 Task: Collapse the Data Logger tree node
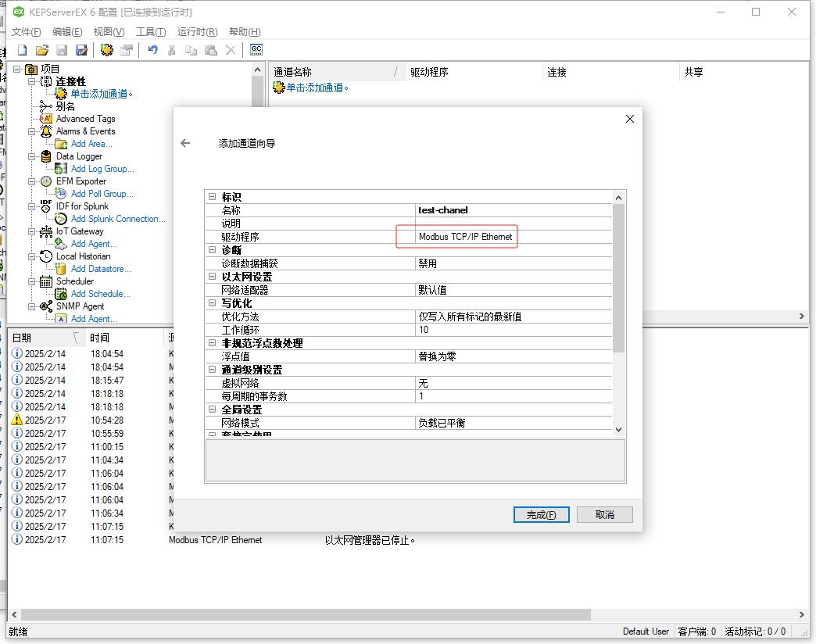pos(32,156)
